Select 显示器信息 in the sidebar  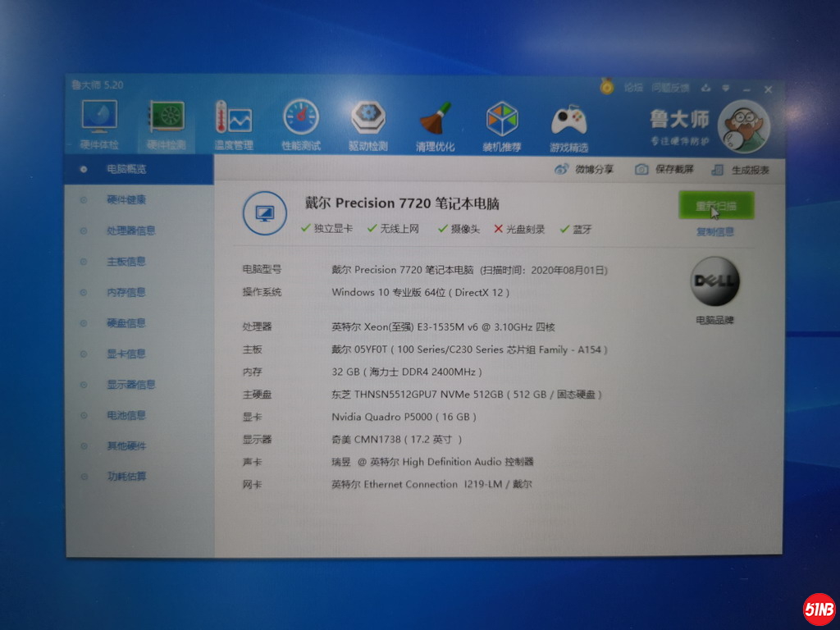tap(139, 385)
